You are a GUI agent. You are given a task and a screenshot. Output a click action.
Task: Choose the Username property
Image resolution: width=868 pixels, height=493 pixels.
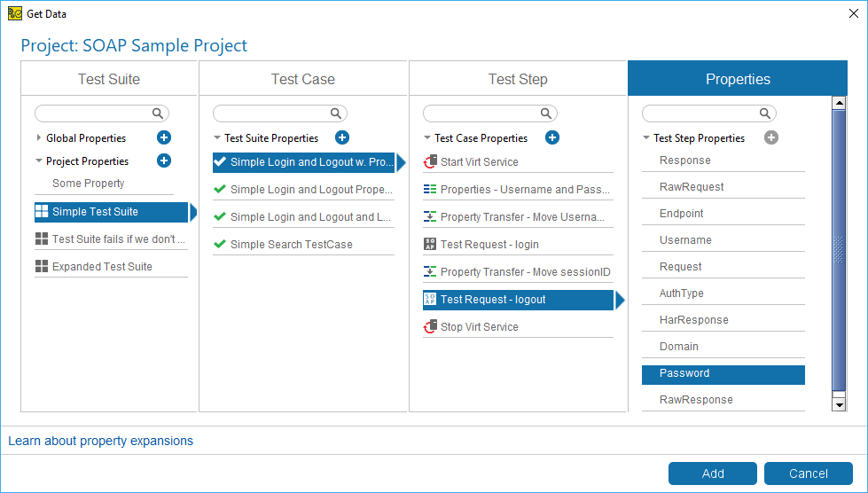click(723, 239)
